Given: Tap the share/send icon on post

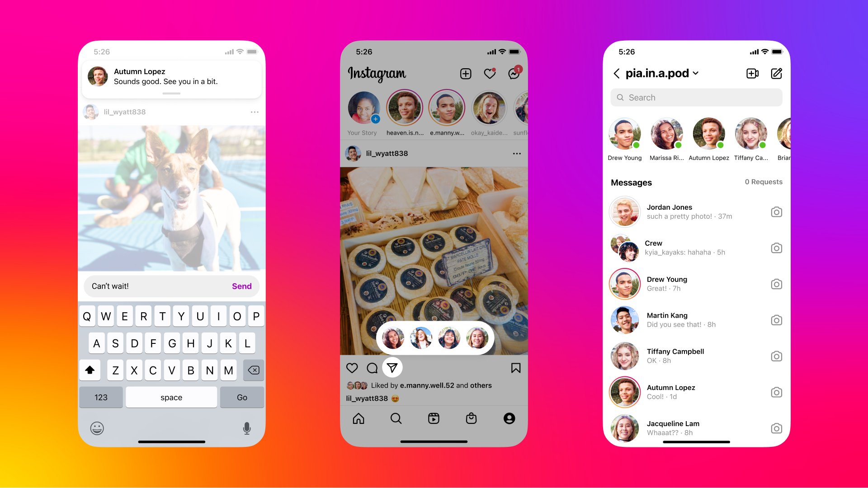Looking at the screenshot, I should tap(392, 367).
